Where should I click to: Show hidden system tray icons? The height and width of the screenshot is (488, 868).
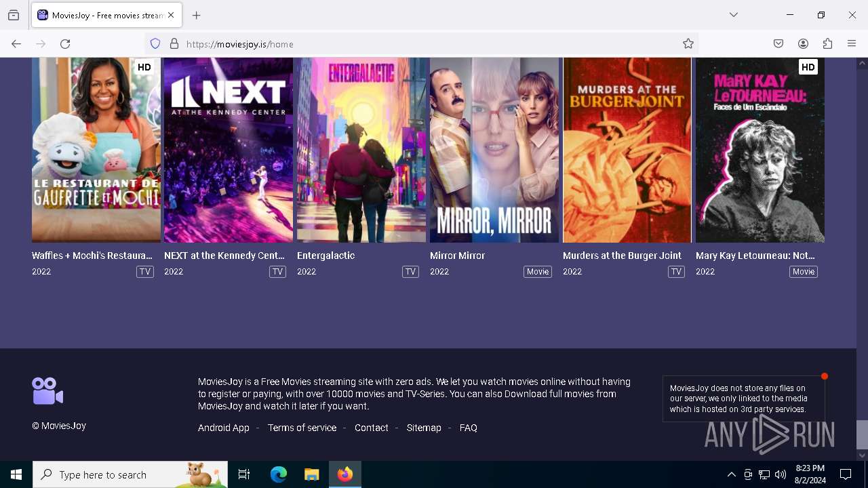[x=731, y=474]
